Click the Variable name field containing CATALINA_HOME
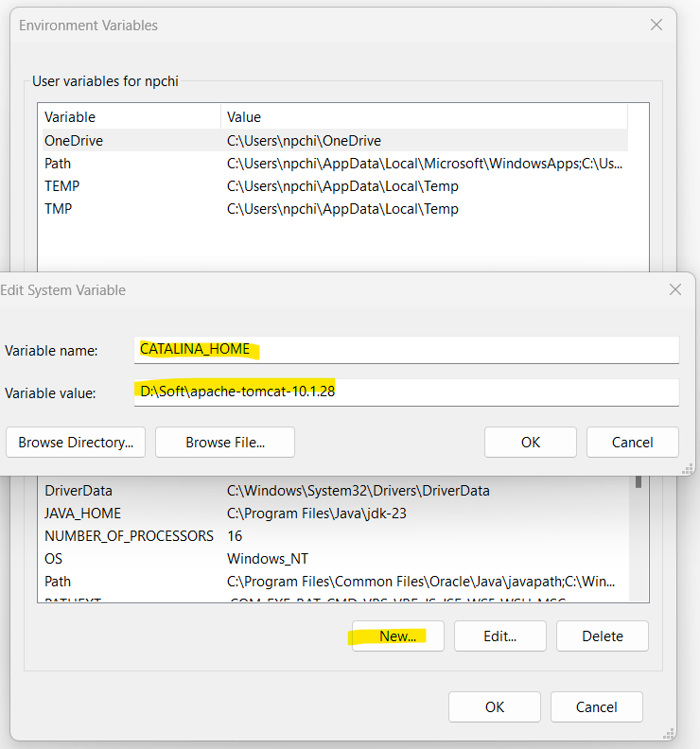The width and height of the screenshot is (700, 749). [407, 350]
